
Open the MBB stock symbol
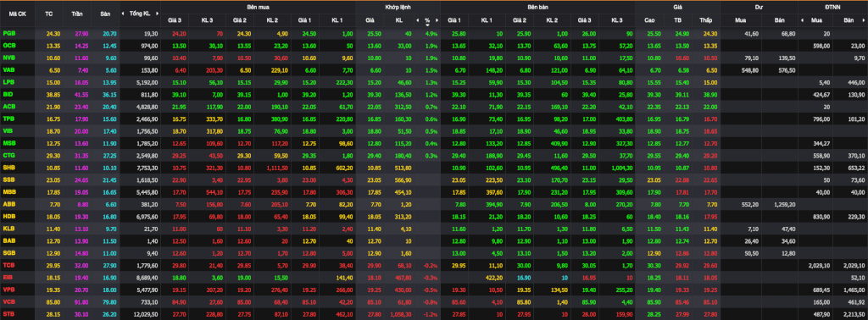pyautogui.click(x=9, y=191)
